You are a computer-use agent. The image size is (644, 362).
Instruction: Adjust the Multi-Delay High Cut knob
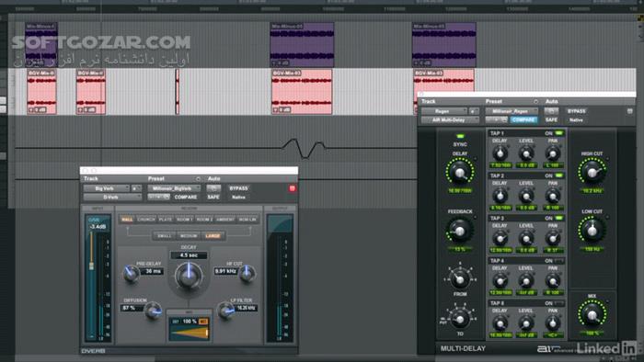[x=592, y=172]
